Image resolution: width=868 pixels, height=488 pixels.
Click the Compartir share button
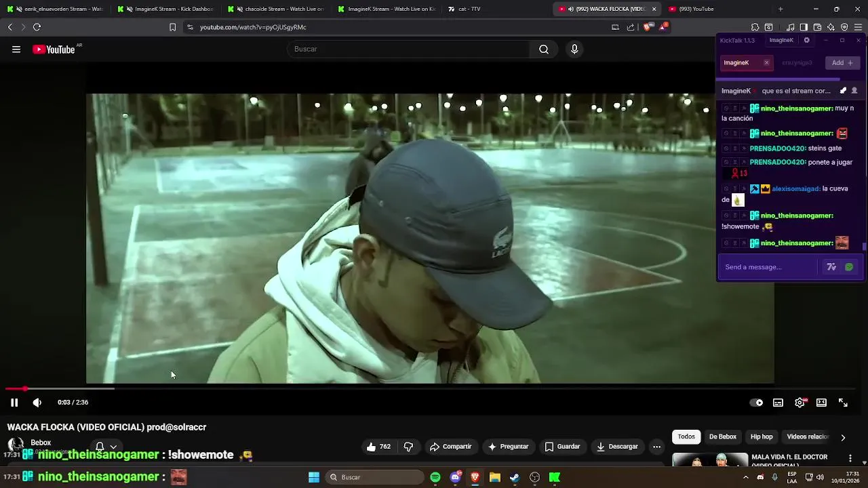point(450,447)
